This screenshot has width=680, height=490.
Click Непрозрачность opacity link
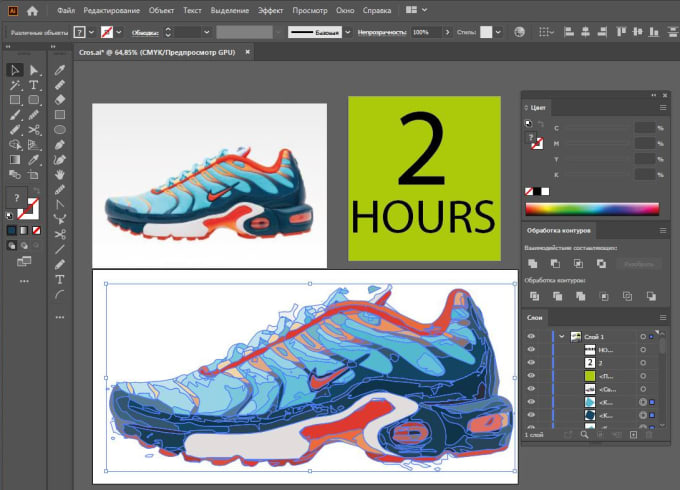382,32
